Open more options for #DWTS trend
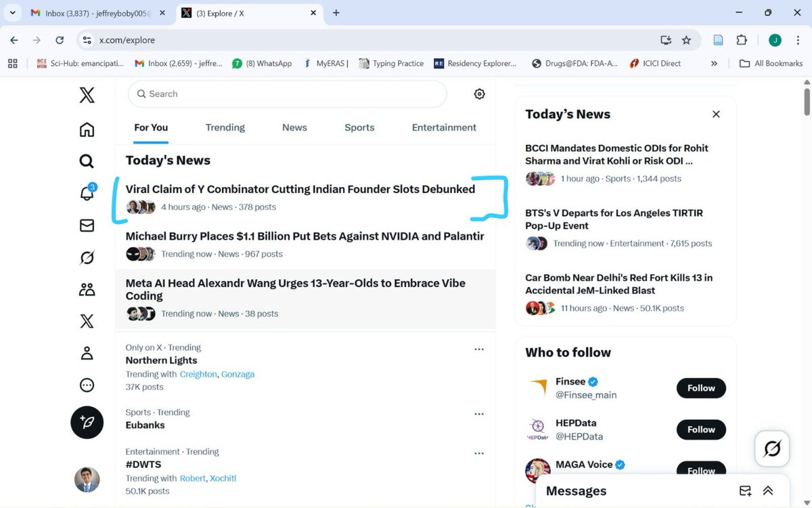The height and width of the screenshot is (508, 812). [x=479, y=453]
